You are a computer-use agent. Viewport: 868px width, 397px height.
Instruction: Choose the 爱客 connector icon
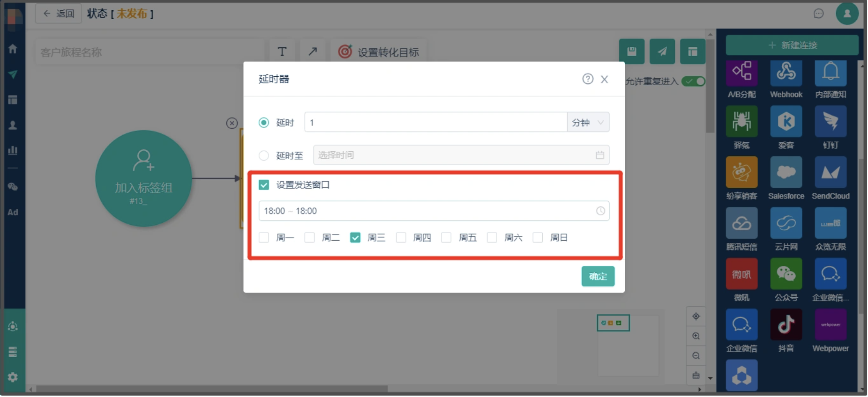(787, 122)
